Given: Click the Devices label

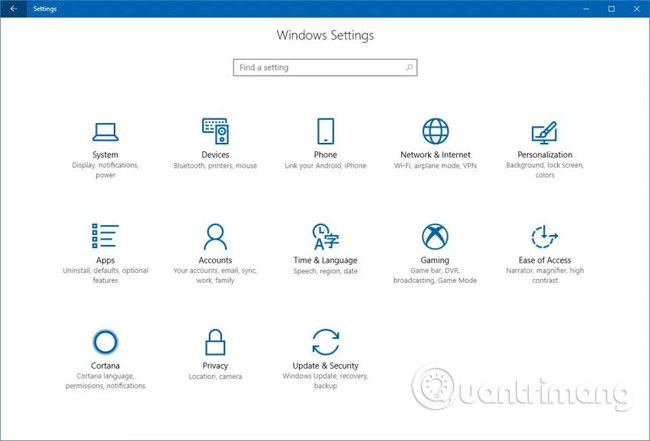Looking at the screenshot, I should [215, 155].
